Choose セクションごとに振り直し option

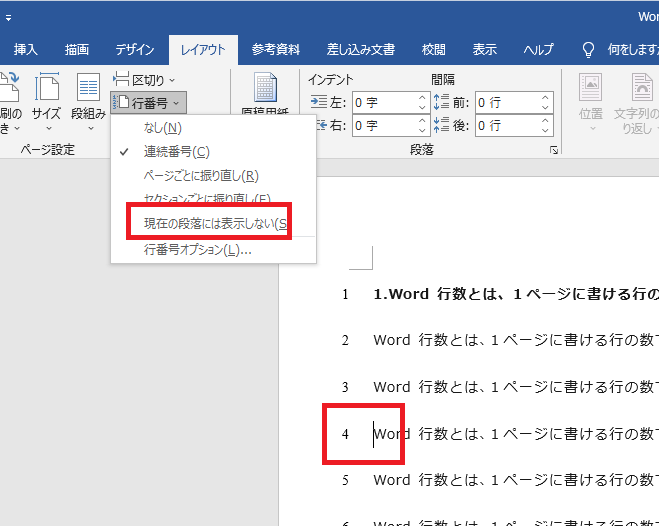[x=214, y=197]
